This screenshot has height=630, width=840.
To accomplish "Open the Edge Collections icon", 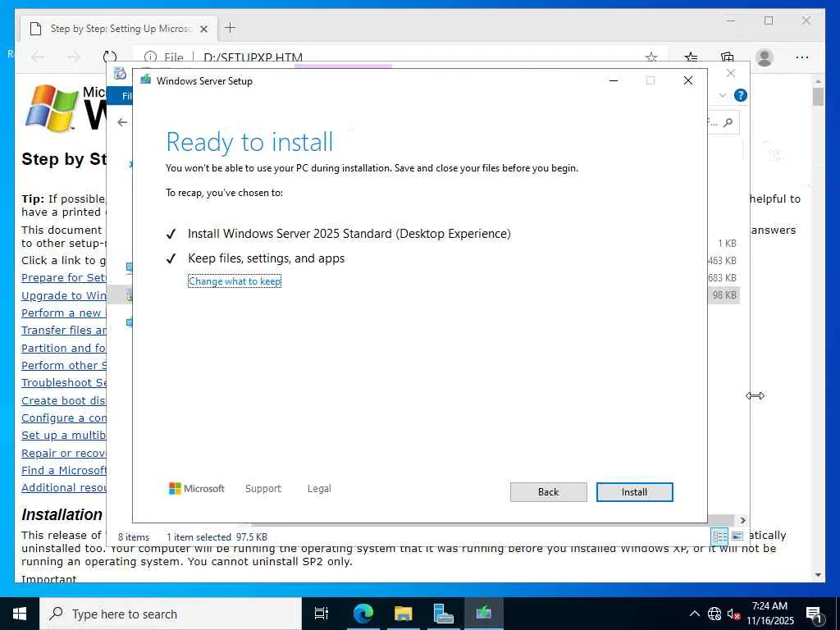I will point(727,57).
